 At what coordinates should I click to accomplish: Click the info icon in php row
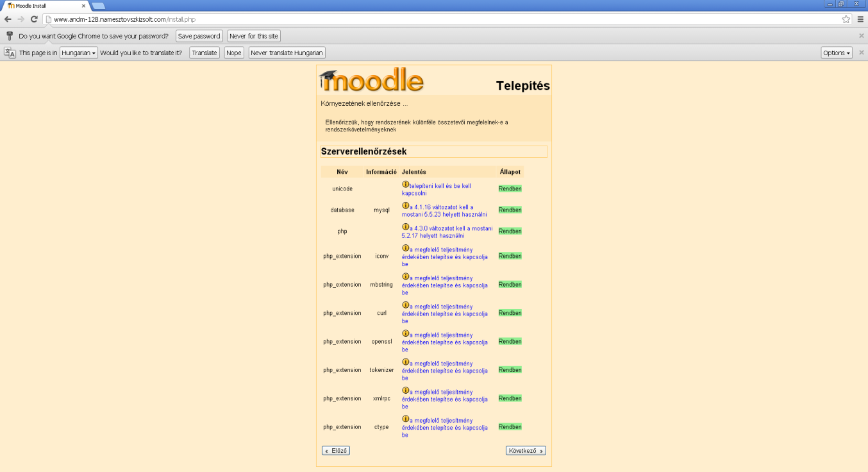point(405,227)
